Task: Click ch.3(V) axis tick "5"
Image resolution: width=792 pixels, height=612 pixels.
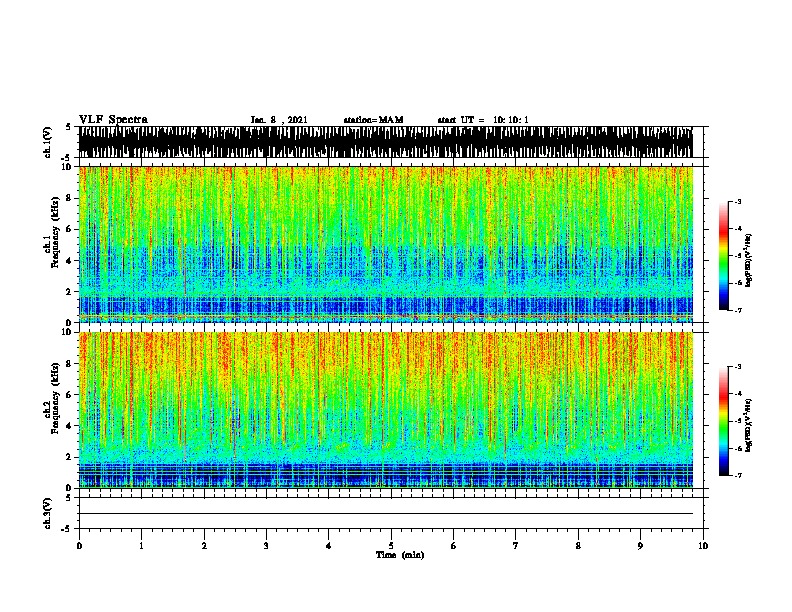Action: coord(68,498)
